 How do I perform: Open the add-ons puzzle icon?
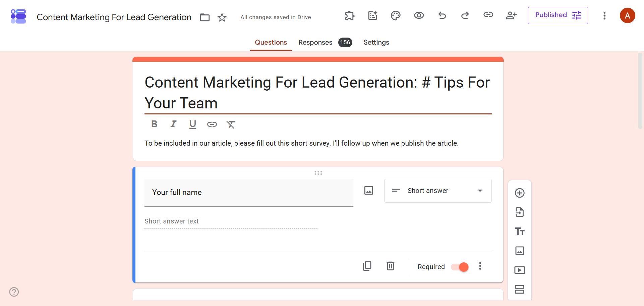tap(350, 15)
